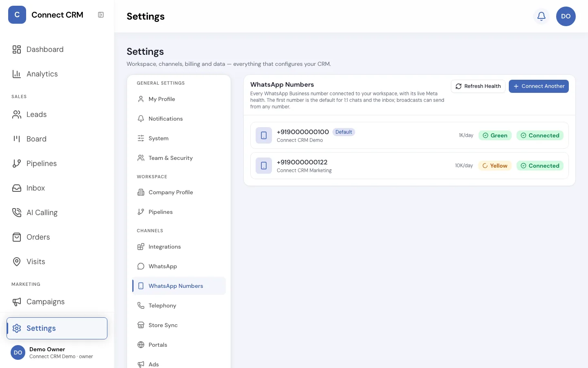Collapse the sidebar panel icon
Screen dimensions: 588x368
[101, 15]
